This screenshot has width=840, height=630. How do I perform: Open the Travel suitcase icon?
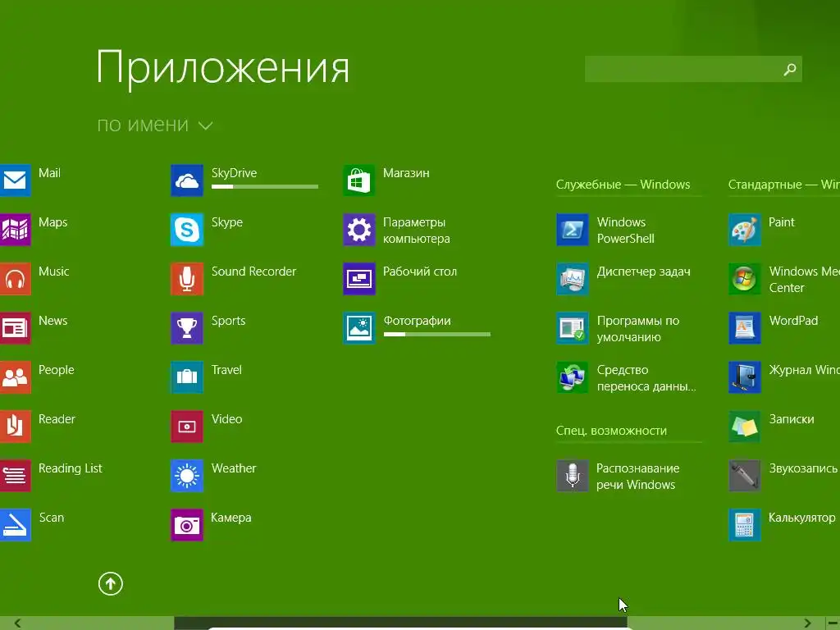tap(187, 377)
